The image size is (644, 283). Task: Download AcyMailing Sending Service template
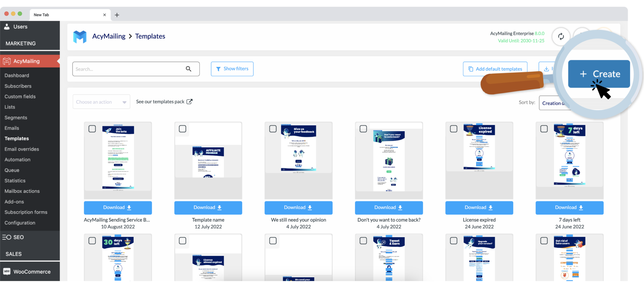(118, 208)
